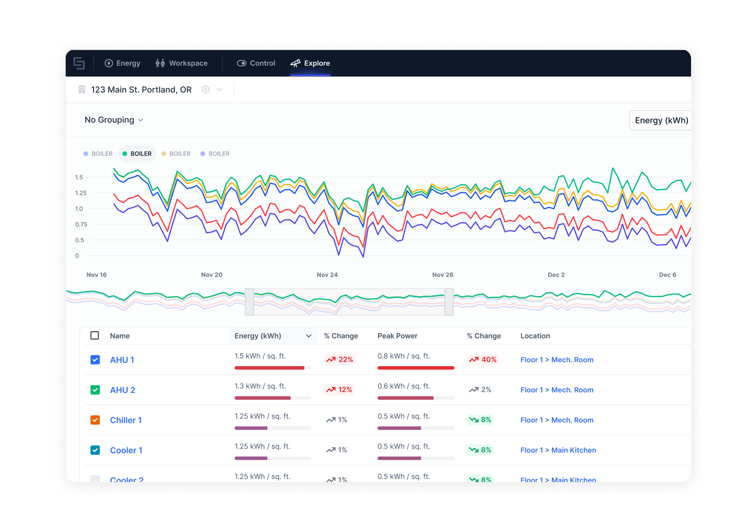756x532 pixels.
Task: Uncheck the AHU 1 checkbox
Action: [95, 360]
